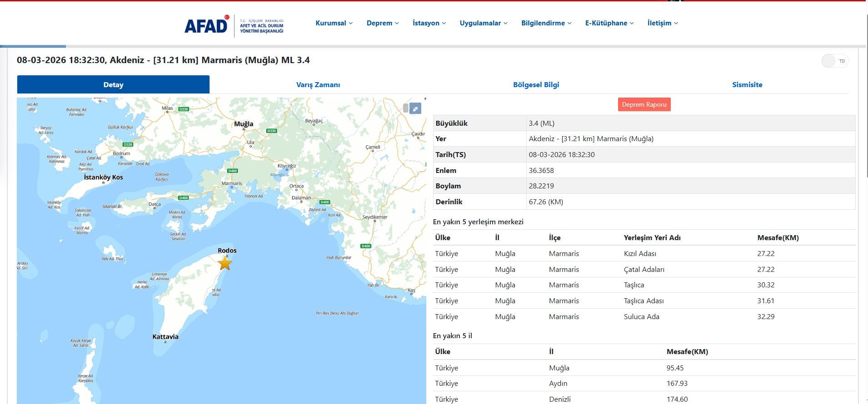Click the Kattavia town marker on map
The image size is (868, 404).
[165, 342]
